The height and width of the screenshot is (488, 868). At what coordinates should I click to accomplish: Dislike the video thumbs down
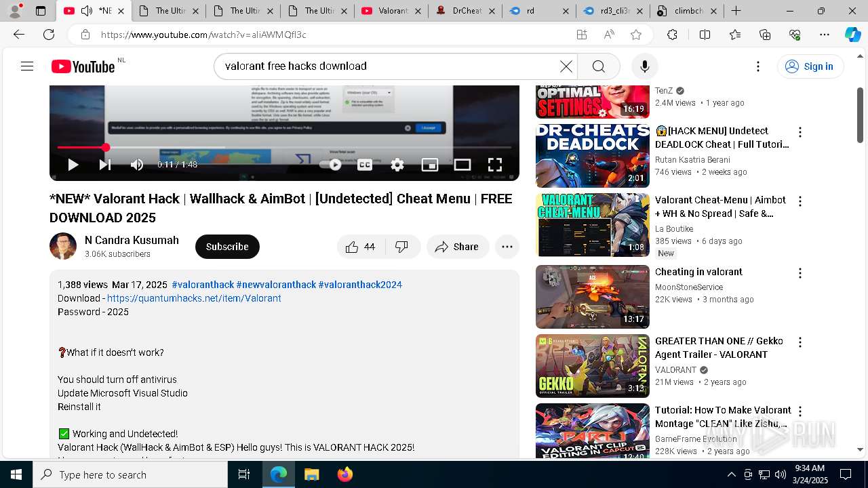[402, 247]
